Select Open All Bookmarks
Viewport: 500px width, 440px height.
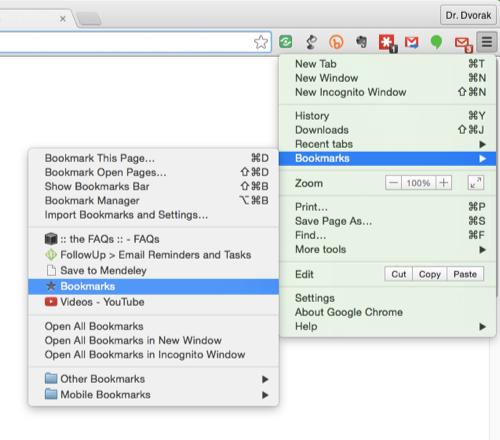(153, 326)
